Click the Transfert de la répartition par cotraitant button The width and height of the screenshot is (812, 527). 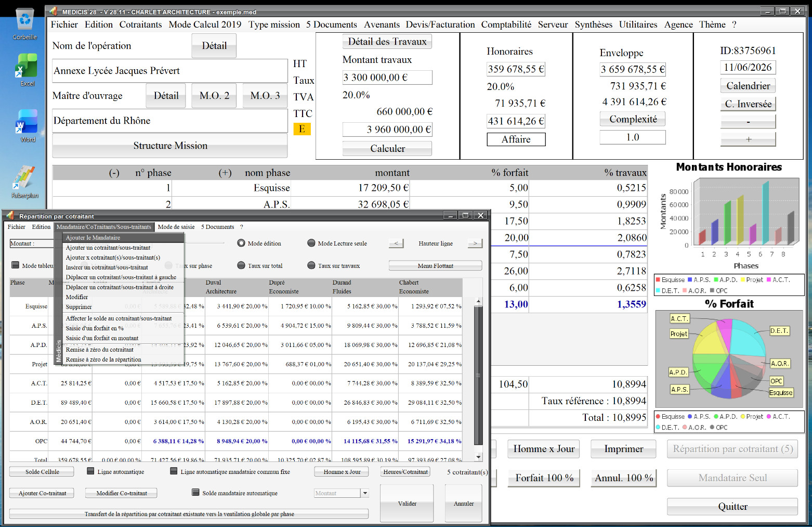[x=189, y=514]
